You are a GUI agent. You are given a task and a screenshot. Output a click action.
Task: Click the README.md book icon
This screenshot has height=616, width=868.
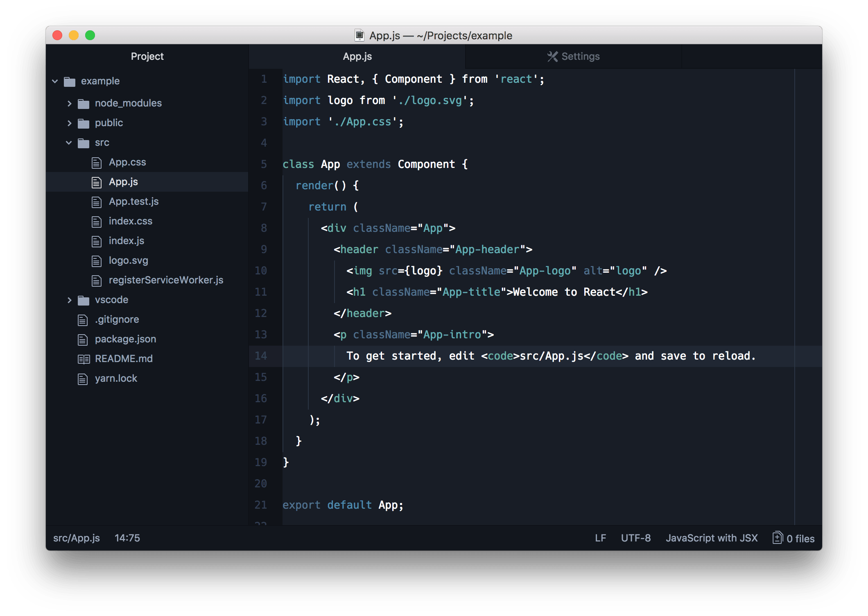(x=84, y=359)
